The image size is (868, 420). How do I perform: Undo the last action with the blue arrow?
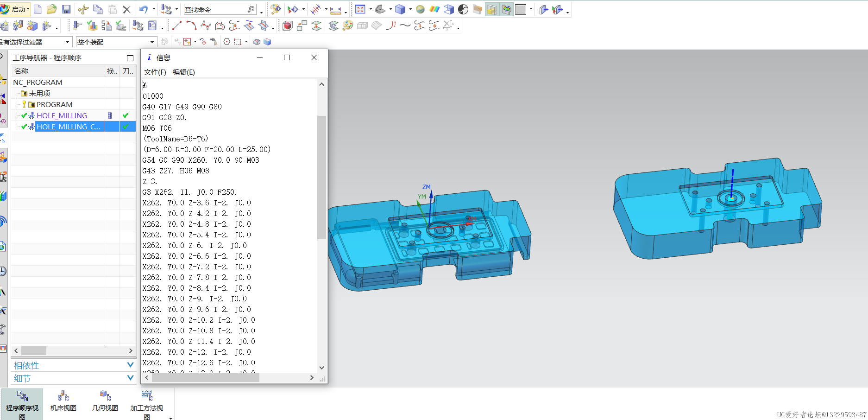(x=144, y=9)
